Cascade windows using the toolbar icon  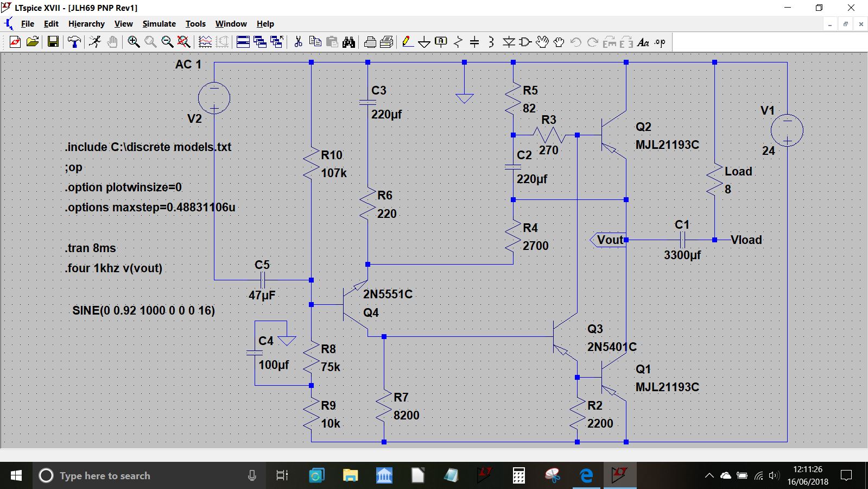260,42
